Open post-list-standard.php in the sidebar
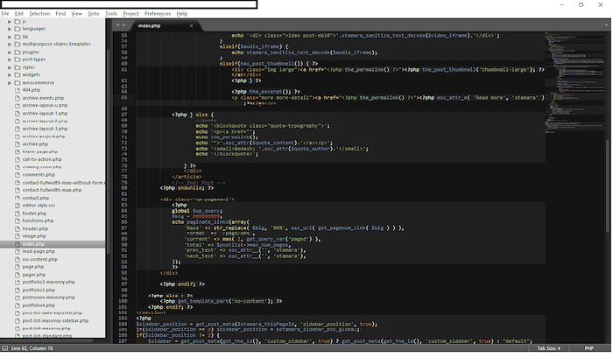 coord(47,336)
